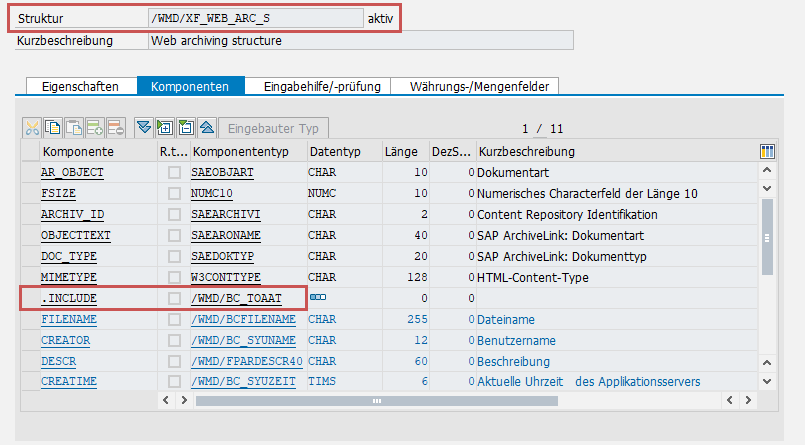Click the Expand all includes icon
The image size is (805, 445).
click(144, 128)
